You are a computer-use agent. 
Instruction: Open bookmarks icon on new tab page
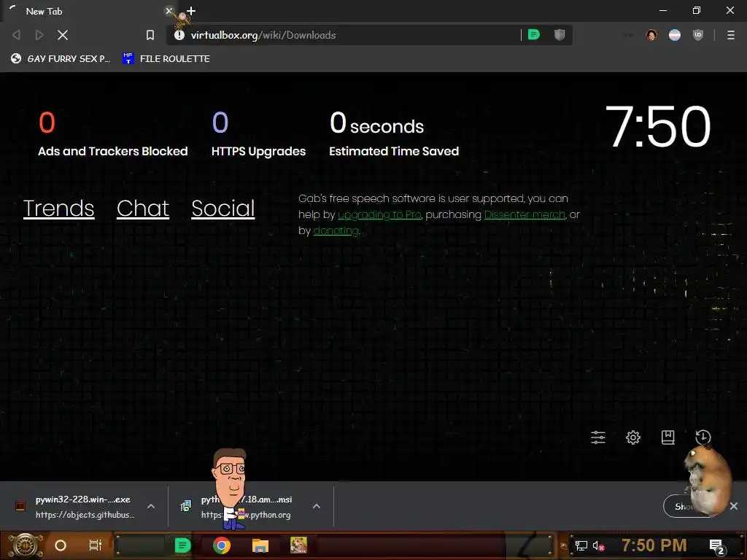click(668, 437)
